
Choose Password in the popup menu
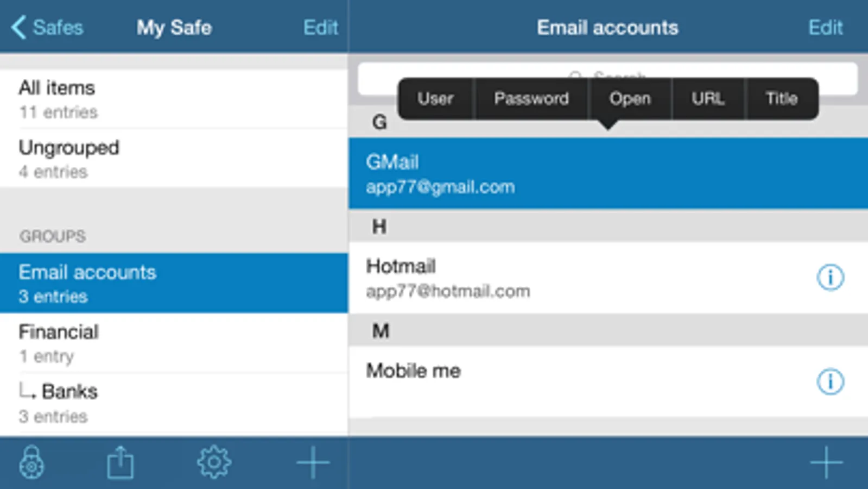pyautogui.click(x=531, y=98)
